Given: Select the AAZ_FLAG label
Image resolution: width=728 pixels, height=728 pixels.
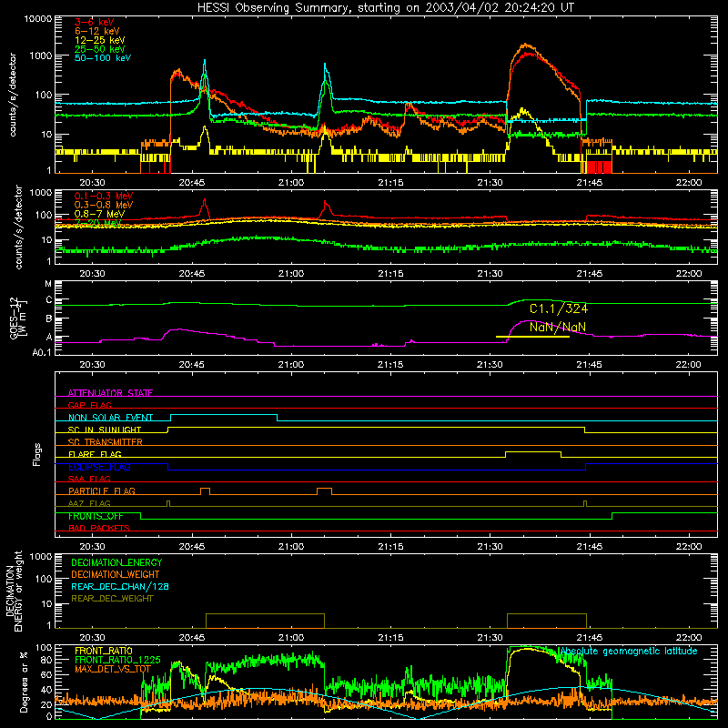Looking at the screenshot, I should [x=89, y=503].
